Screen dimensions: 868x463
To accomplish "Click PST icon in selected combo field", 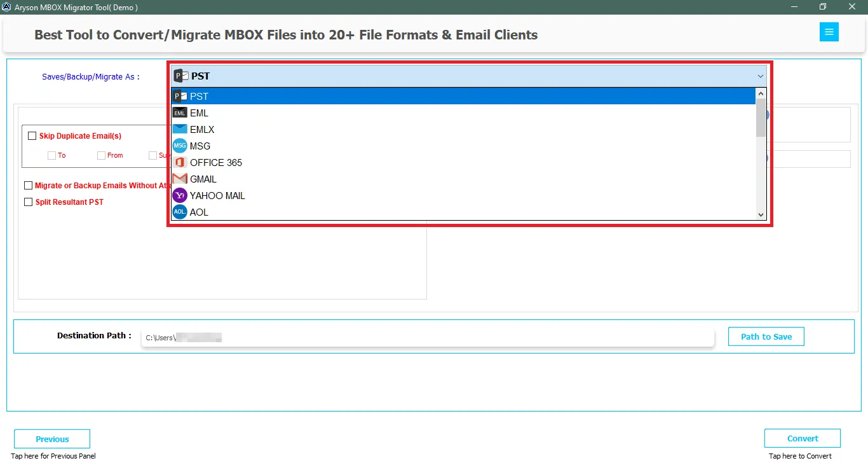I will point(181,76).
